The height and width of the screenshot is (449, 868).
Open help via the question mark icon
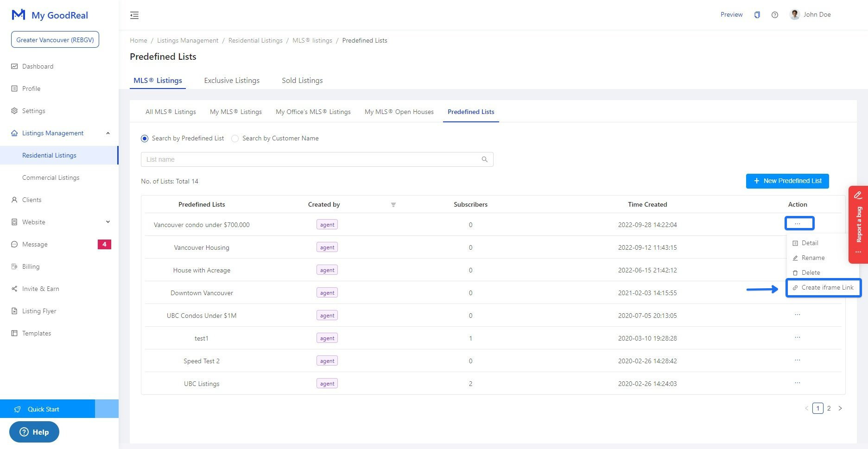[x=774, y=14]
